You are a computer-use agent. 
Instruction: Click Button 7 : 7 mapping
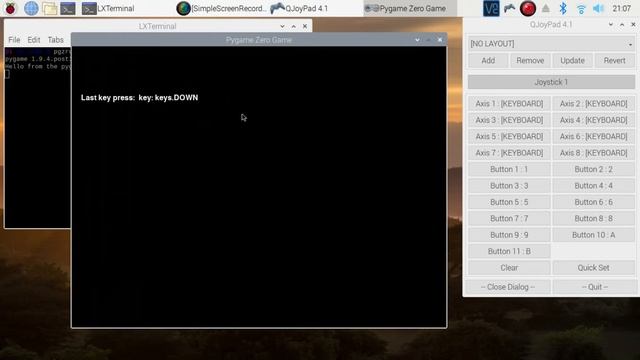[509, 218]
